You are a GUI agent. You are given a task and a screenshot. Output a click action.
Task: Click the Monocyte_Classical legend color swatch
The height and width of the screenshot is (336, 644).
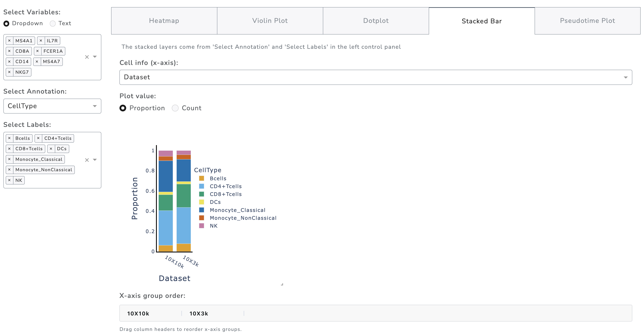pyautogui.click(x=202, y=210)
